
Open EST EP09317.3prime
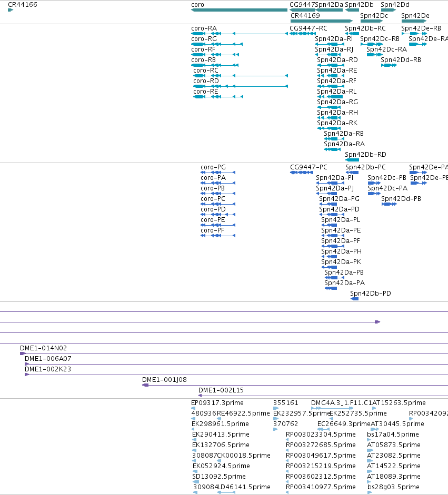[x=193, y=408]
